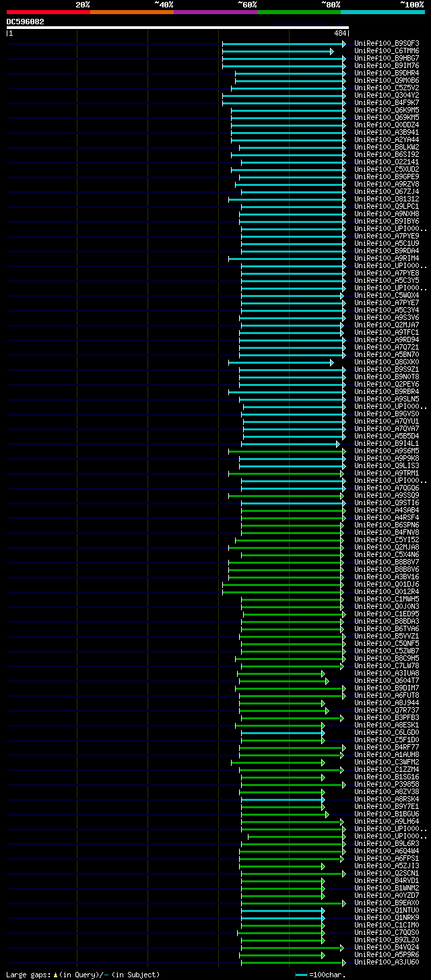Click the purple ~60% identity legend segment
Viewport: 431px width, 980px height.
coord(215,11)
